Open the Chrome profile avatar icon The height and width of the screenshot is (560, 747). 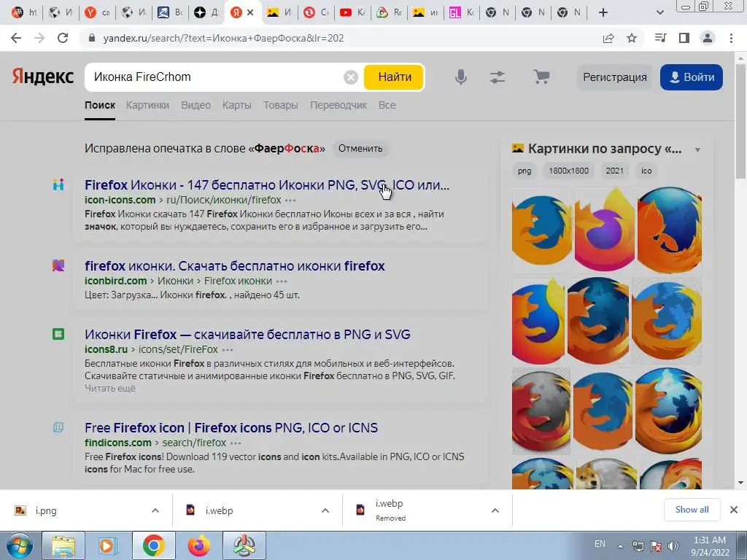click(708, 38)
